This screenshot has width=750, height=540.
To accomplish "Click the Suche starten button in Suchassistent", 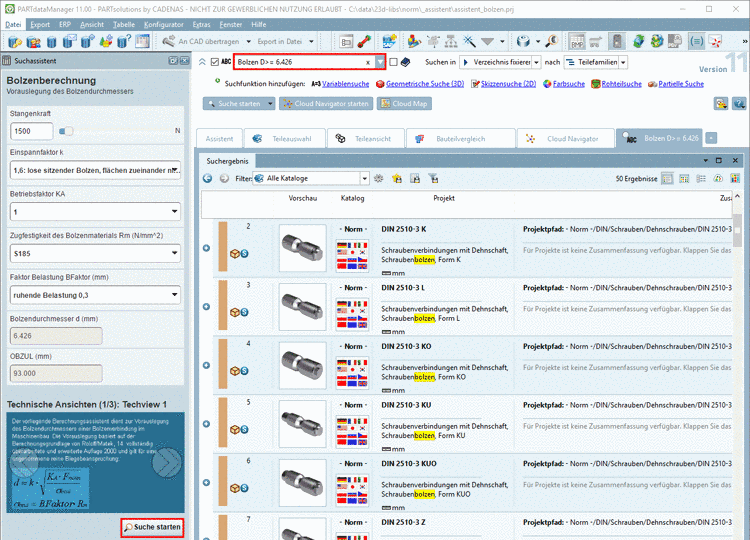I will (x=152, y=526).
